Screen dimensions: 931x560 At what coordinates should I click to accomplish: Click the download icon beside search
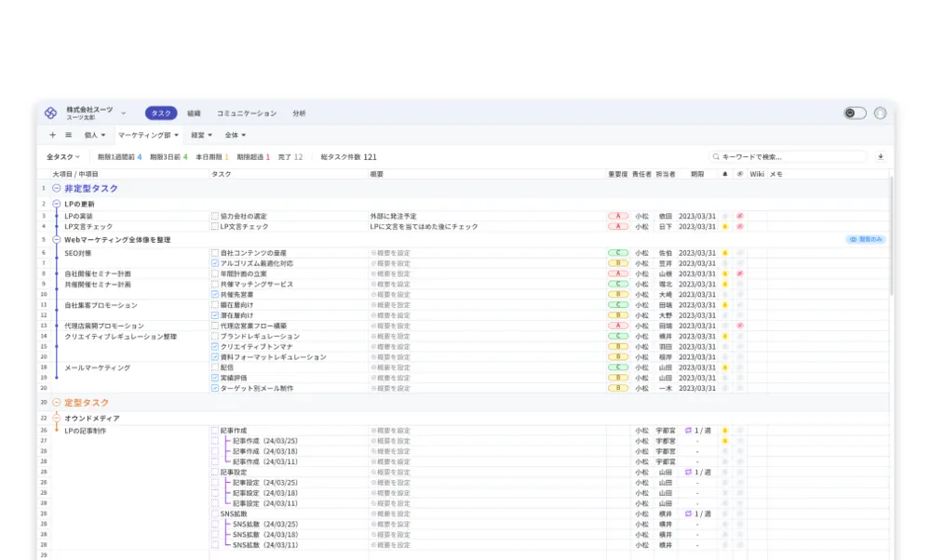(881, 157)
